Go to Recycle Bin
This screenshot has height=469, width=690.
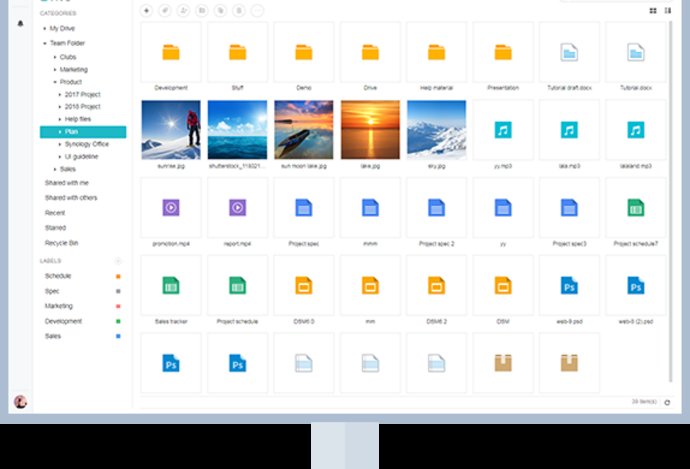click(x=62, y=243)
